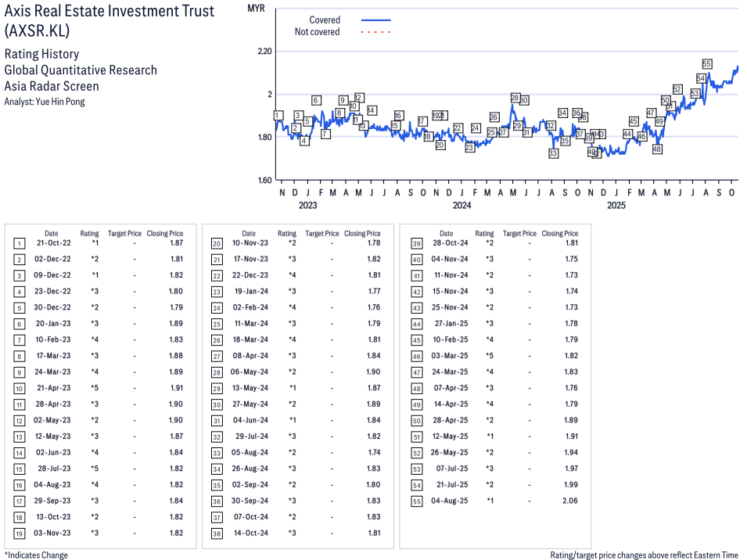Click the red dotted Not covered legend line

(375, 32)
